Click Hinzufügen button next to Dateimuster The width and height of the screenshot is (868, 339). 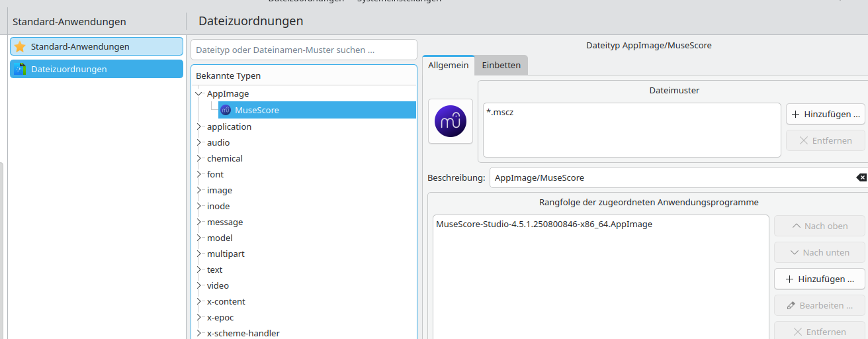pyautogui.click(x=825, y=114)
